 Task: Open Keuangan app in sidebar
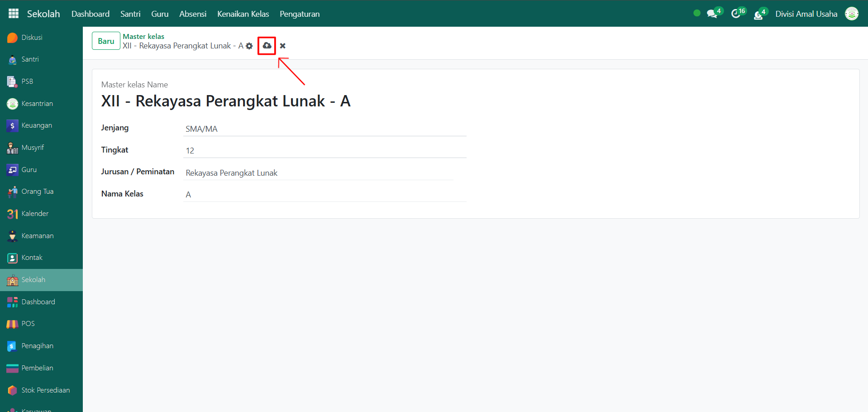pyautogui.click(x=36, y=125)
